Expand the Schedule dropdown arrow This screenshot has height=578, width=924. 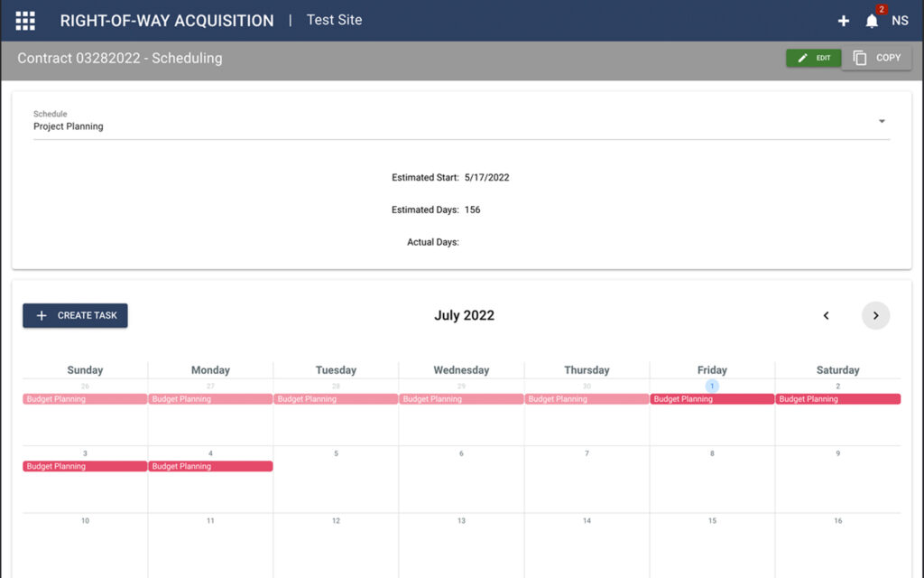[882, 122]
